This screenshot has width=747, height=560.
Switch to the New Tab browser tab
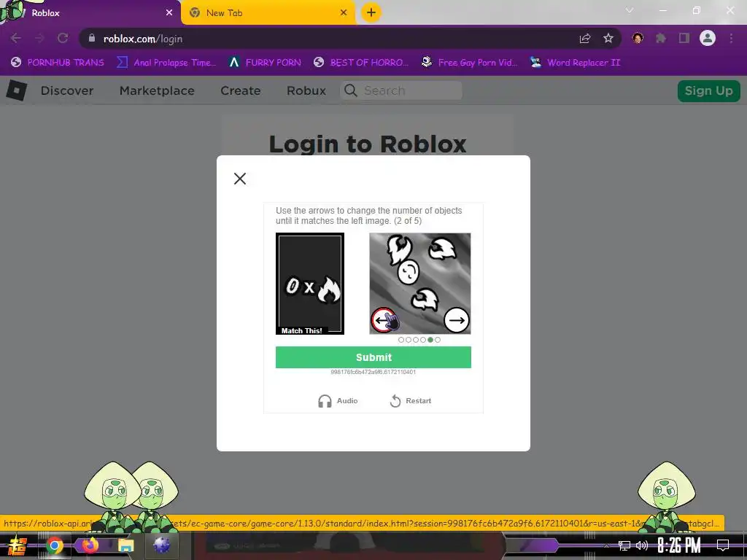point(268,13)
